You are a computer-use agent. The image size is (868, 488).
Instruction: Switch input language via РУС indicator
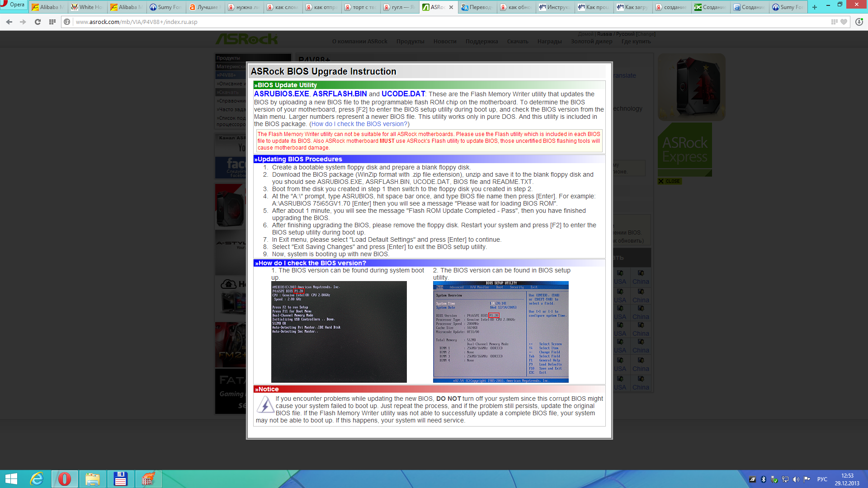click(x=822, y=479)
